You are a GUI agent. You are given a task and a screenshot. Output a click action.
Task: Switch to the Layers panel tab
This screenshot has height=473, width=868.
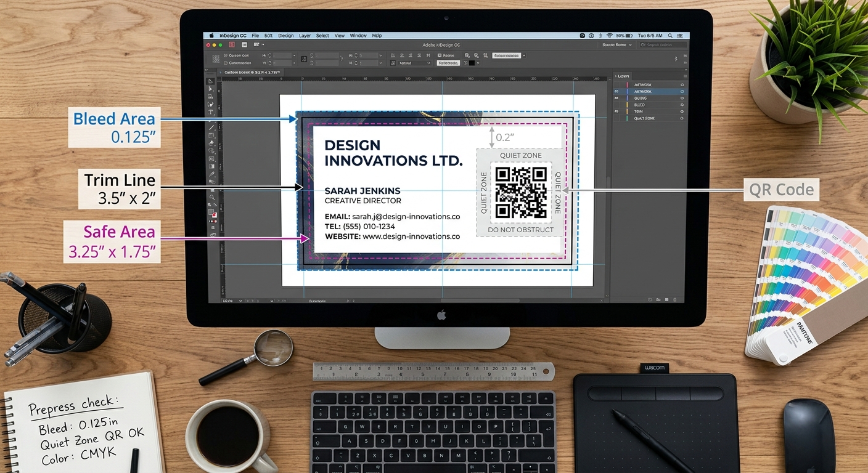(623, 76)
